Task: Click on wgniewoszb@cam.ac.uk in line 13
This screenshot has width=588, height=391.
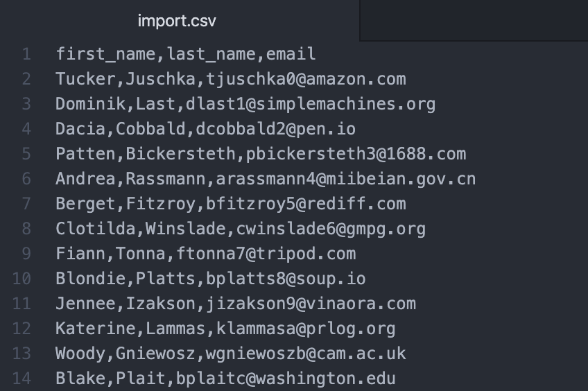Action: 306,354
